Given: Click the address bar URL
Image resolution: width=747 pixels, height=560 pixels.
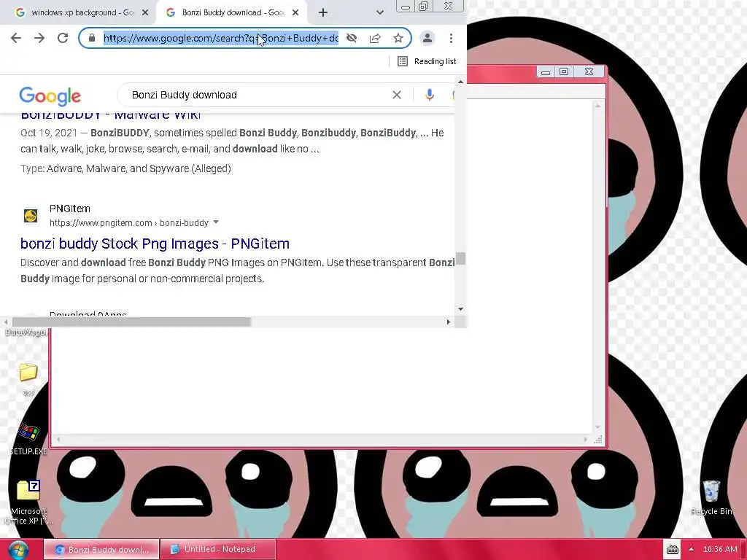Looking at the screenshot, I should pos(221,38).
